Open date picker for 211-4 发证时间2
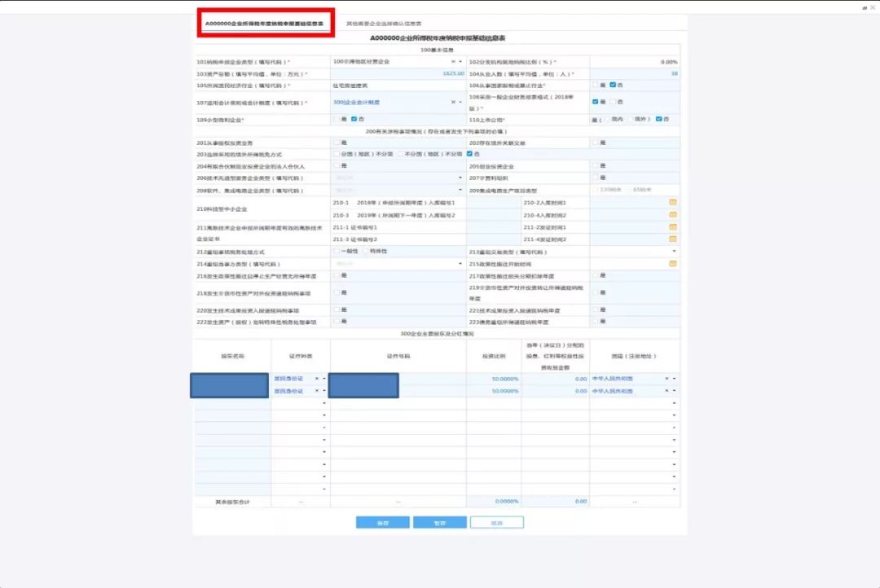Viewport: 880px width, 588px height. [x=673, y=239]
